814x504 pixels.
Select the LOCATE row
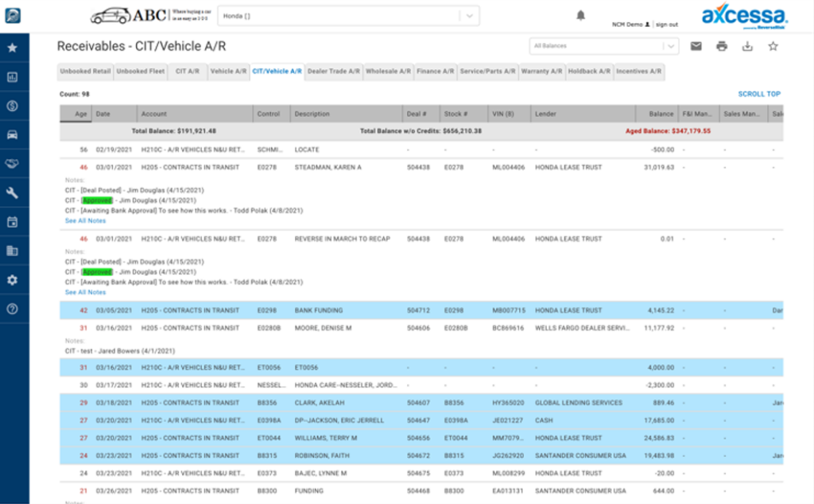421,149
